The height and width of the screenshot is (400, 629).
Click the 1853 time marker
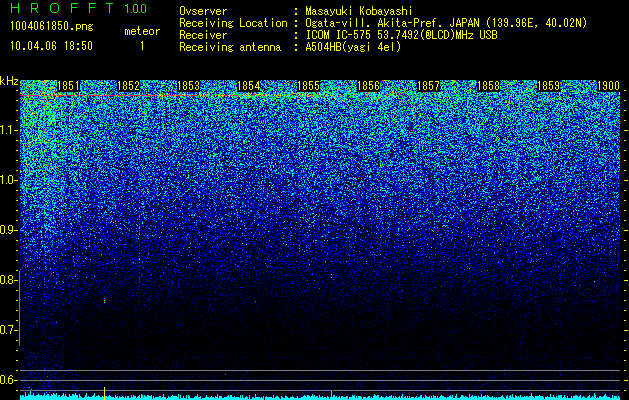point(189,86)
